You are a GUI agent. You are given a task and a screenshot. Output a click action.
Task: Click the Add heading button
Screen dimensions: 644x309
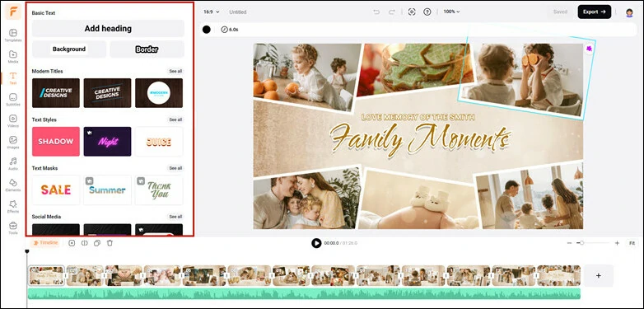coord(108,28)
